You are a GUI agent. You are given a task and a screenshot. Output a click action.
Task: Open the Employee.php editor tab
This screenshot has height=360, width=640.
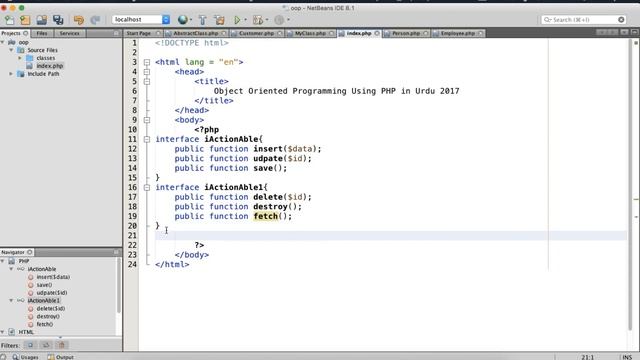coord(458,33)
